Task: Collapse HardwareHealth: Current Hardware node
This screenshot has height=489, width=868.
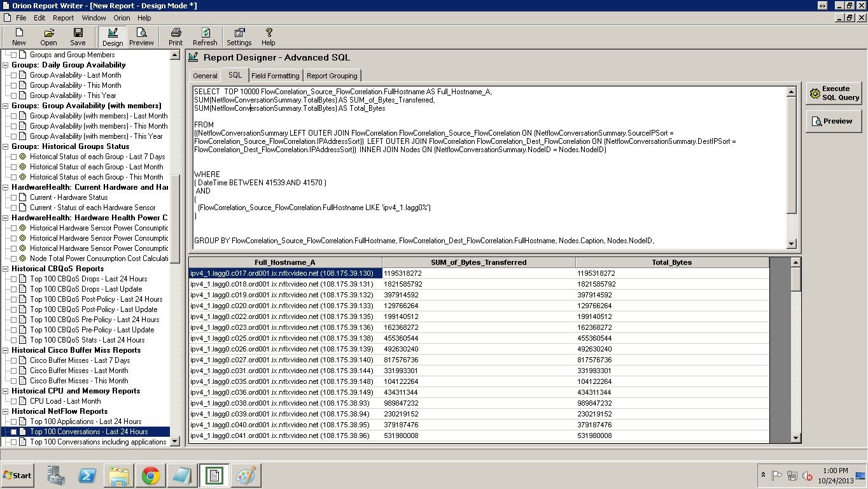Action: point(6,187)
